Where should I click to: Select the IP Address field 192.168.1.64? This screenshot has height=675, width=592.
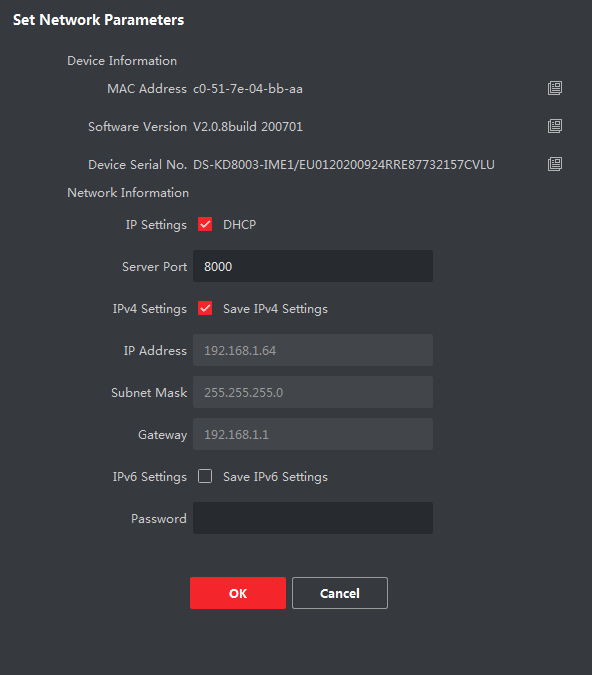pyautogui.click(x=313, y=350)
